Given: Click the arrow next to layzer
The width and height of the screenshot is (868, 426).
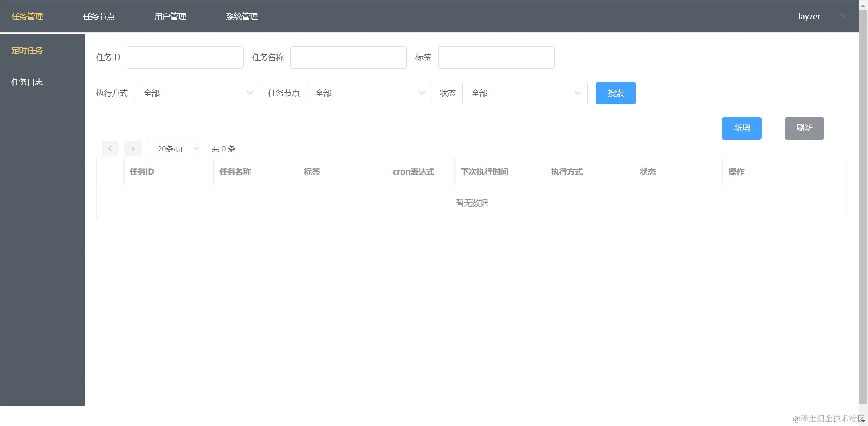Looking at the screenshot, I should [x=844, y=16].
